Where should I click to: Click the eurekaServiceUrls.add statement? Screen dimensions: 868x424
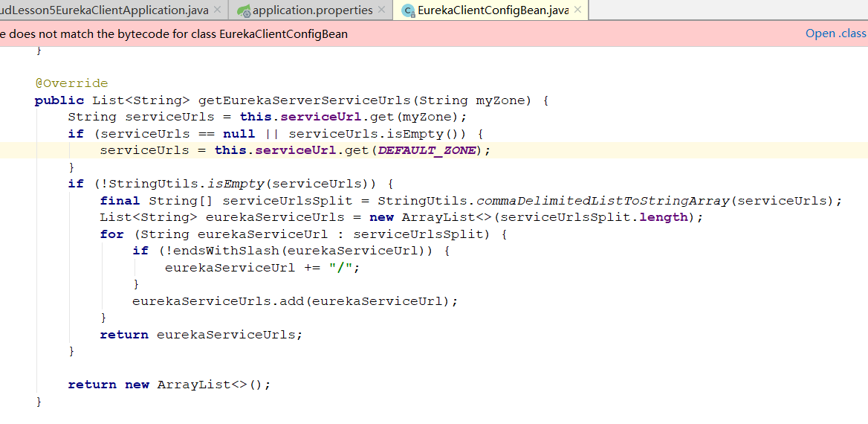296,301
